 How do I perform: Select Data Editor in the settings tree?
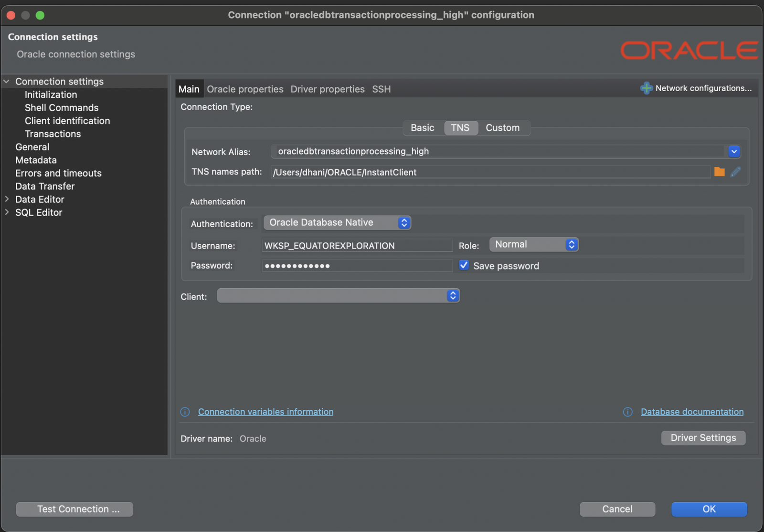click(x=40, y=199)
